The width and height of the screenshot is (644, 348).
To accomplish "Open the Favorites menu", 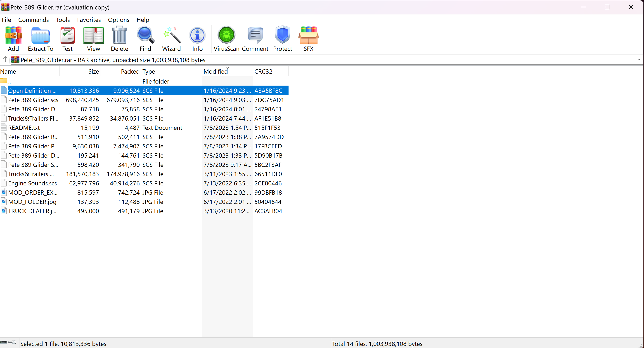I will 89,20.
